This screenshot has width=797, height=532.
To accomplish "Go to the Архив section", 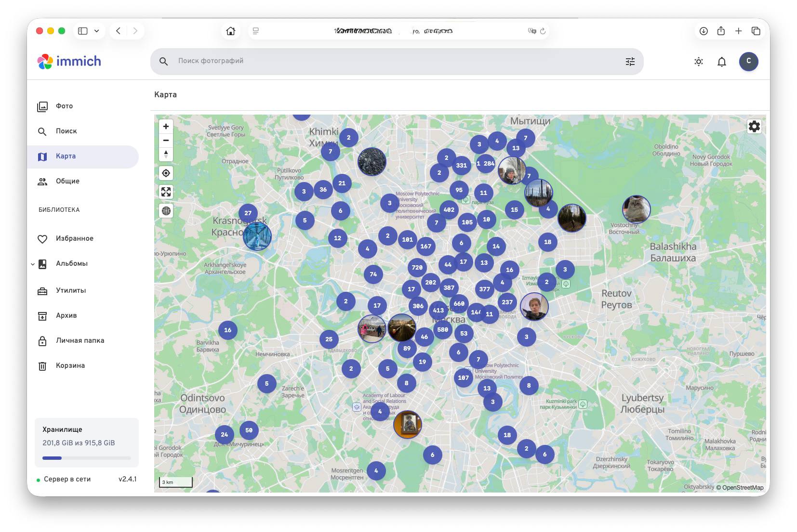I will click(x=83, y=316).
